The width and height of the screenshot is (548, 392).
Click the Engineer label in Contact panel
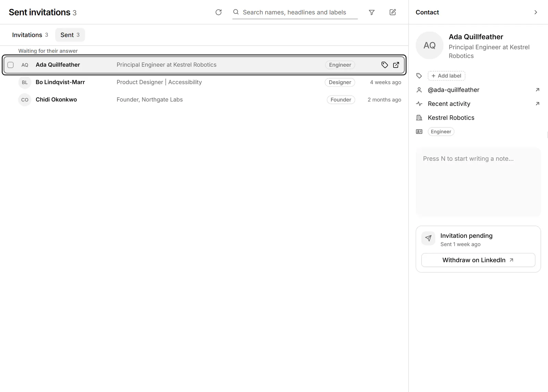point(441,132)
